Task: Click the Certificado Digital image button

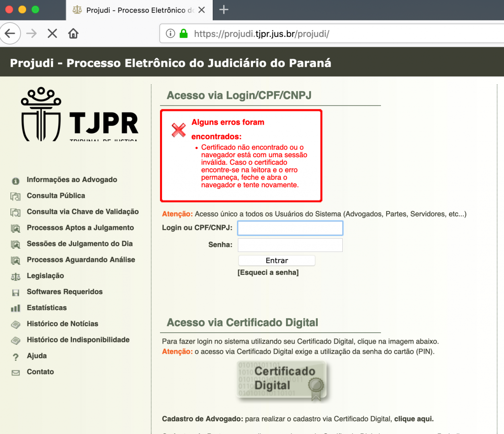Action: pos(282,381)
